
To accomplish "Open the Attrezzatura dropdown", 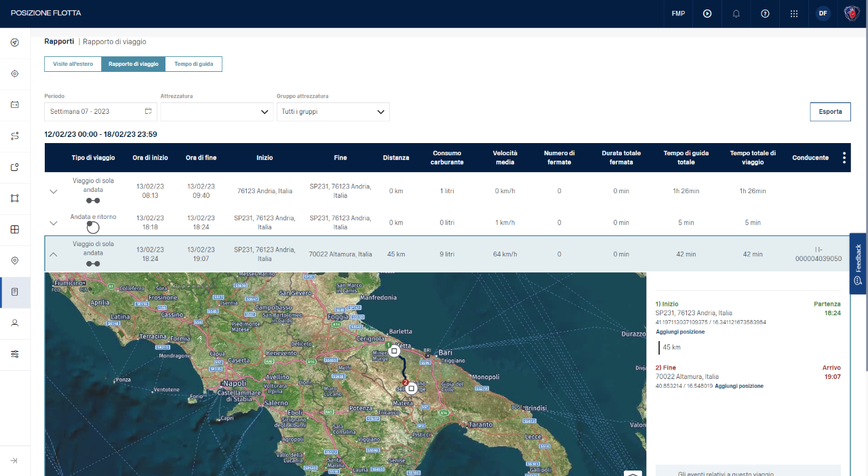I will [x=217, y=112].
